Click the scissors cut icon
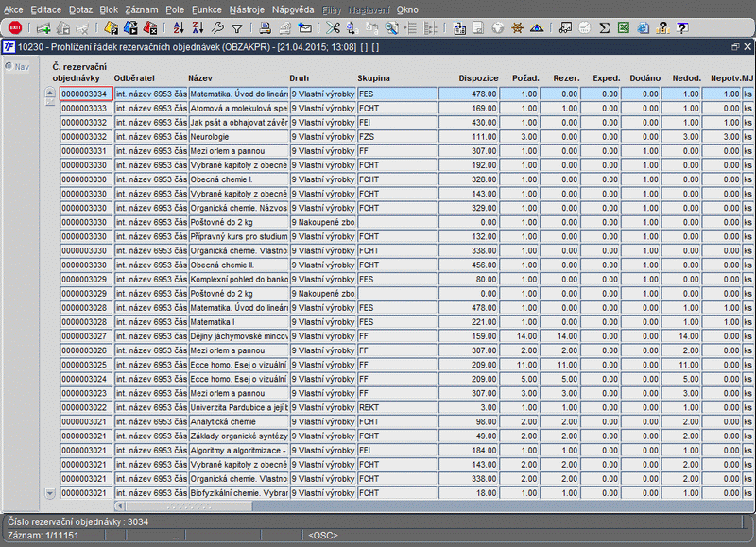756x547 pixels. [x=333, y=28]
